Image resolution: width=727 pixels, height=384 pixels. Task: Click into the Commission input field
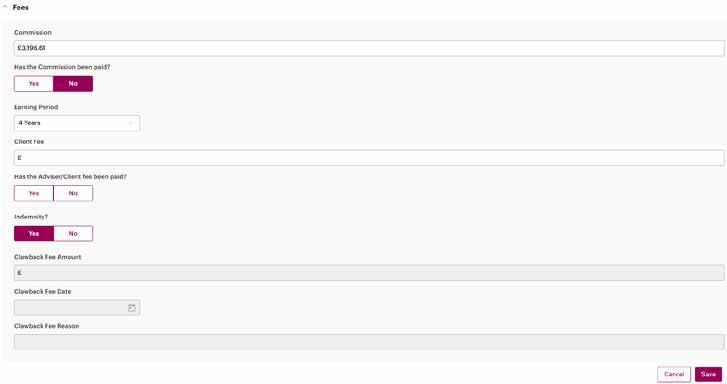coord(369,48)
